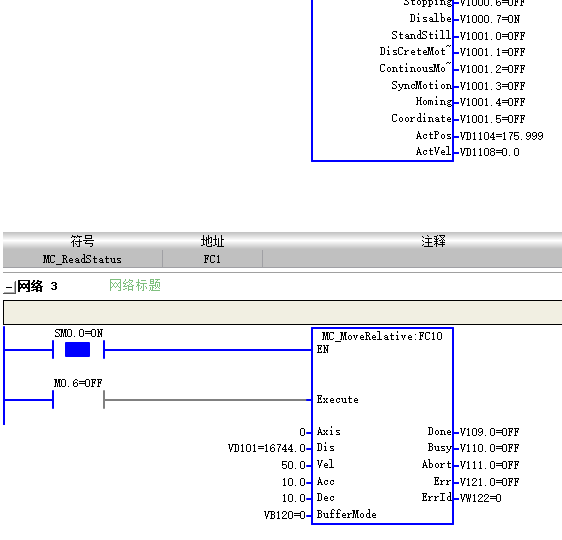The height and width of the screenshot is (540, 562).
Task: Click the VD1104=175.999 ActPos value
Action: click(501, 136)
